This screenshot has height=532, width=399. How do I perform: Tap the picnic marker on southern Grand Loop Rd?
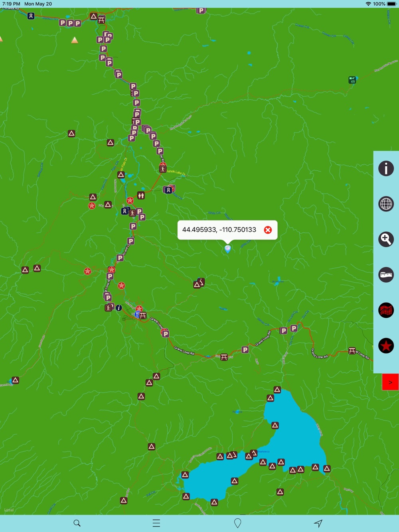[x=224, y=357]
